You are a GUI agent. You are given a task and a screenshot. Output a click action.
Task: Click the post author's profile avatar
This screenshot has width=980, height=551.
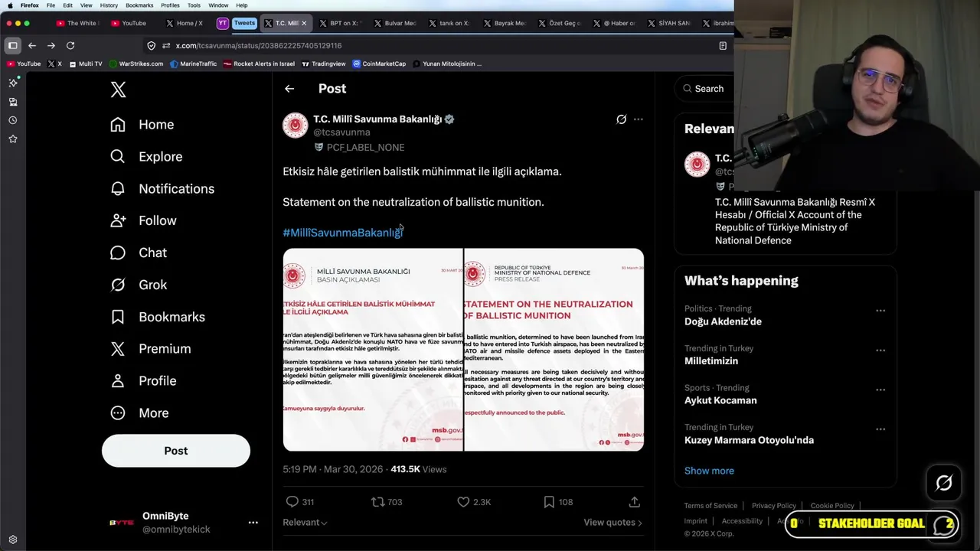coord(295,126)
